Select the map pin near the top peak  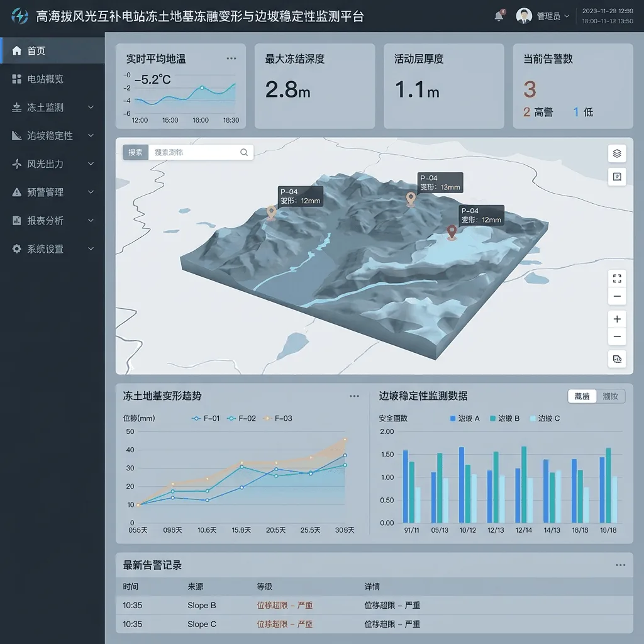pos(411,199)
